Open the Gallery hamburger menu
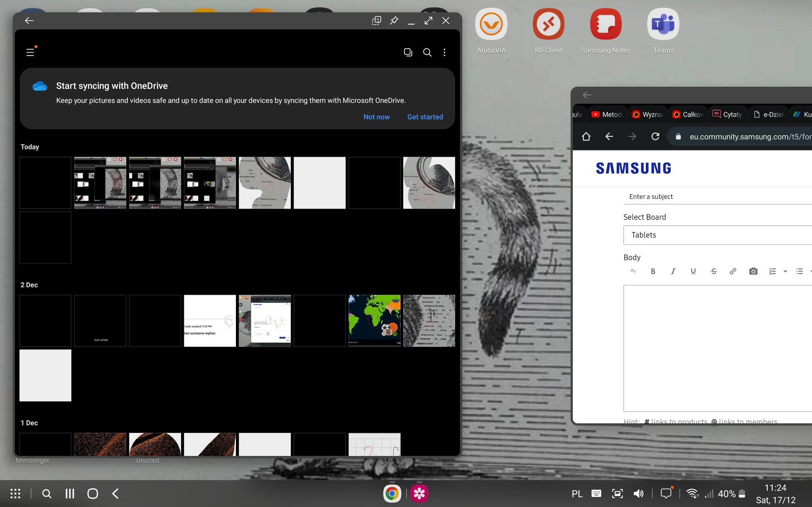Screen dimensions: 812x507 coord(30,52)
